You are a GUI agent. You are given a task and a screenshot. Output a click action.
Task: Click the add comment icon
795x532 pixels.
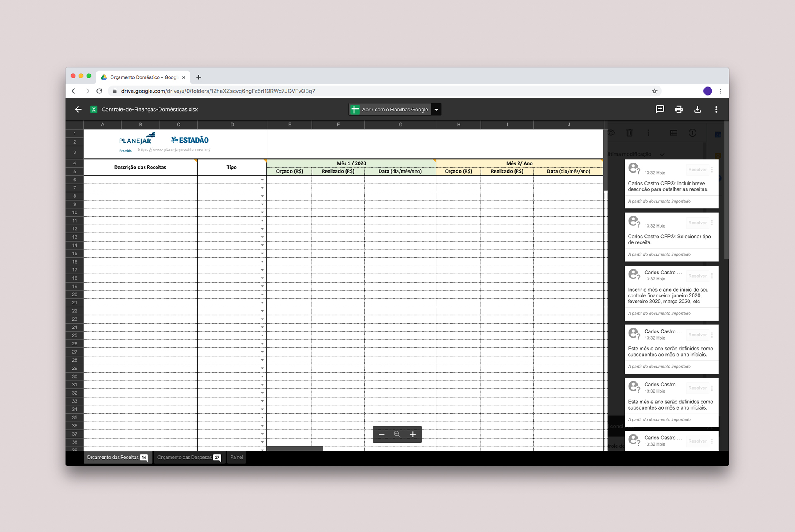[660, 109]
